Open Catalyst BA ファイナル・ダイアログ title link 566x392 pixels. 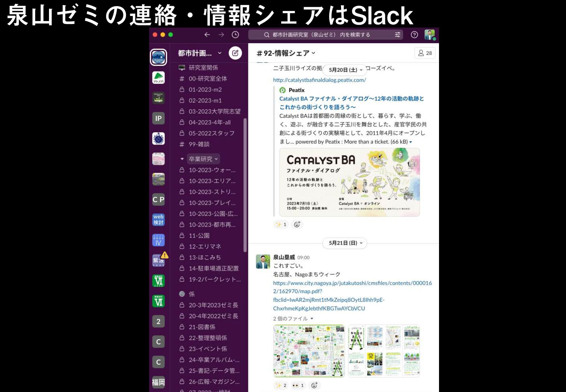click(352, 103)
